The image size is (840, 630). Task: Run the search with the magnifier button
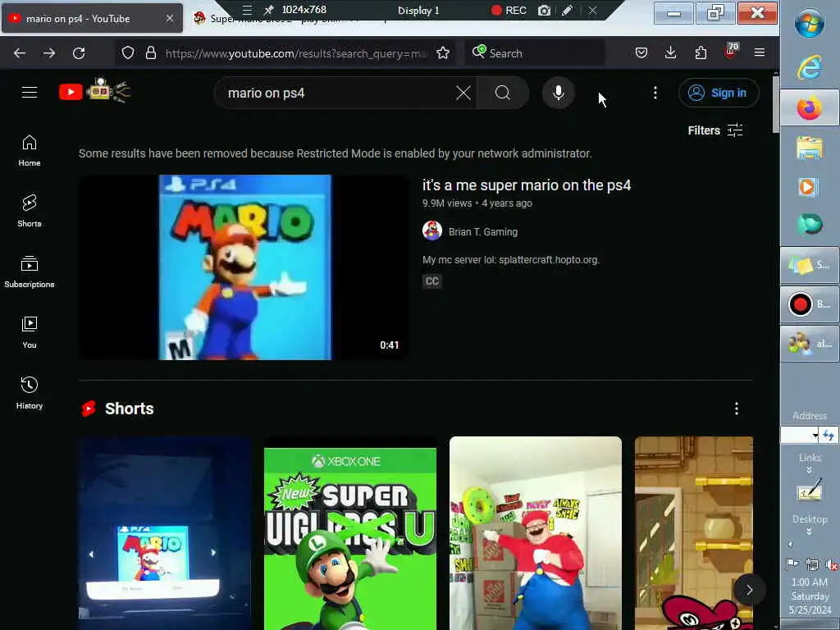[503, 94]
